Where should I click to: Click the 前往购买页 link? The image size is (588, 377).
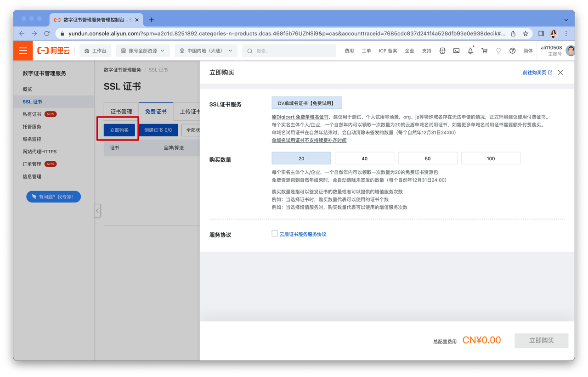coord(537,73)
